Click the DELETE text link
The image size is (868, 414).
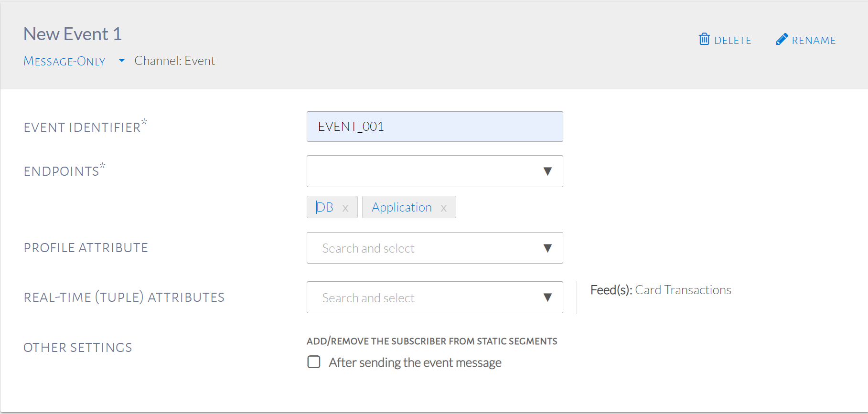pos(732,41)
